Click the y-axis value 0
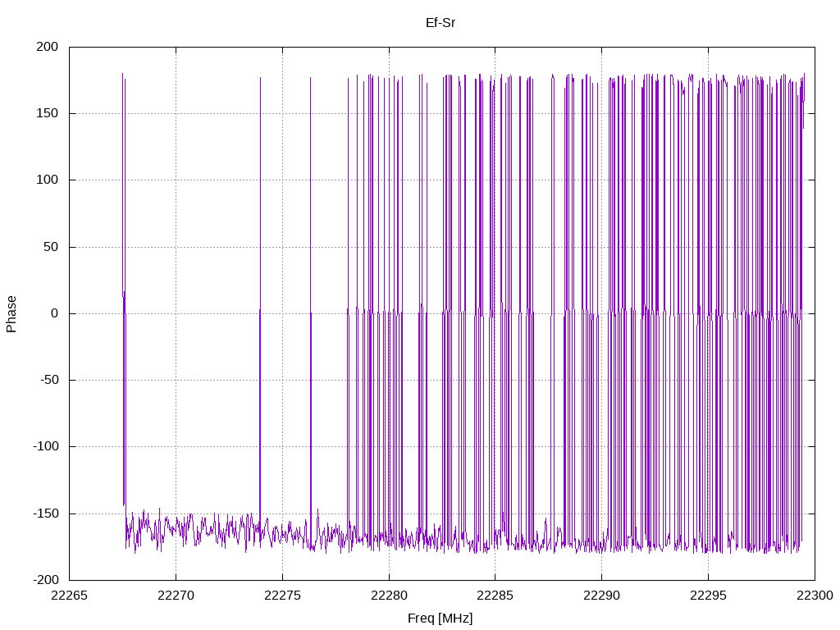 tap(55, 313)
